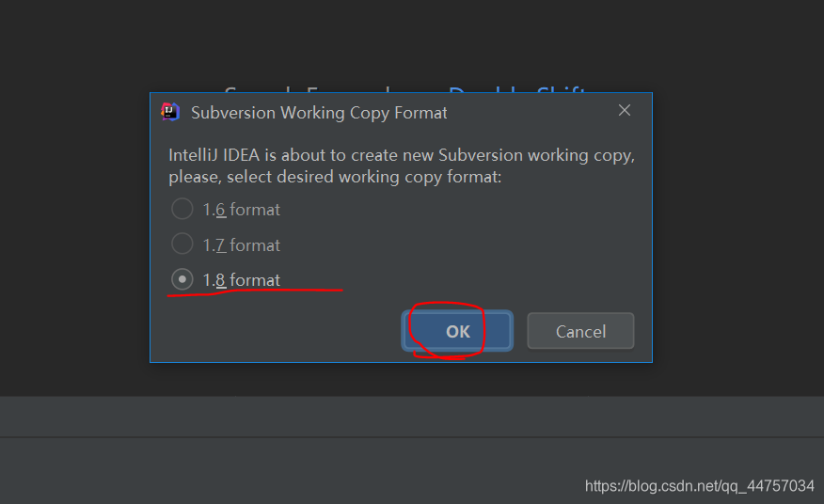Close the Subversion Working Copy Format dialog
This screenshot has width=824, height=504.
(x=625, y=111)
